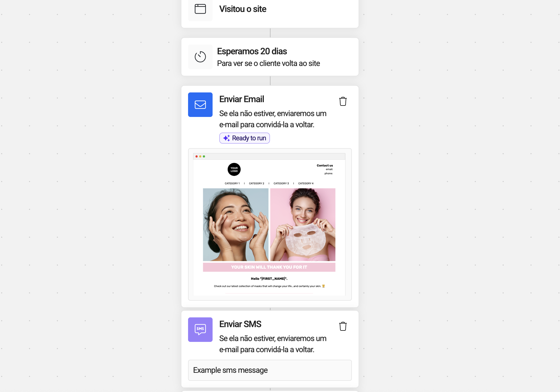This screenshot has height=392, width=560.
Task: Click CATEGORY 3 in the email preview
Action: (281, 183)
